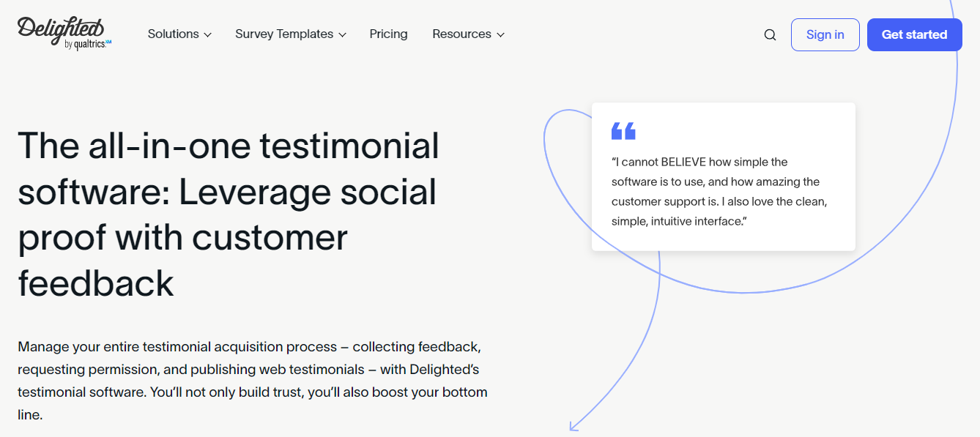The image size is (980, 437).
Task: Click 'The all-in-one testimonial' headline line
Action: (229, 146)
